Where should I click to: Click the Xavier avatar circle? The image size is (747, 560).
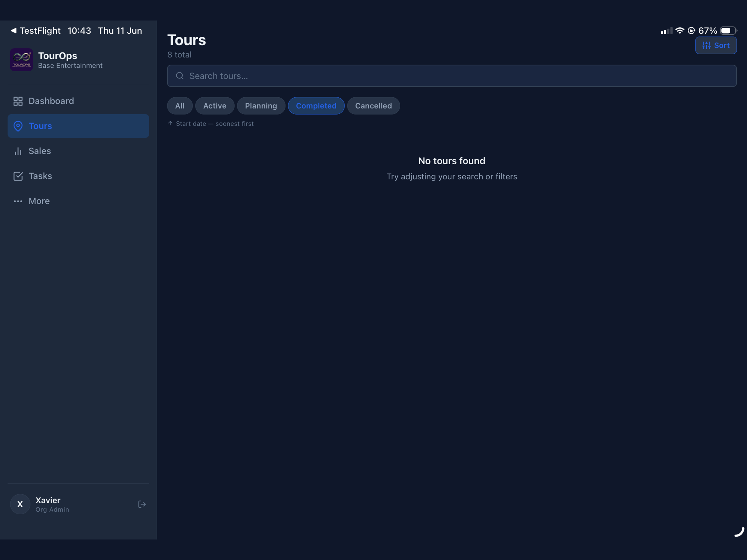pos(20,504)
